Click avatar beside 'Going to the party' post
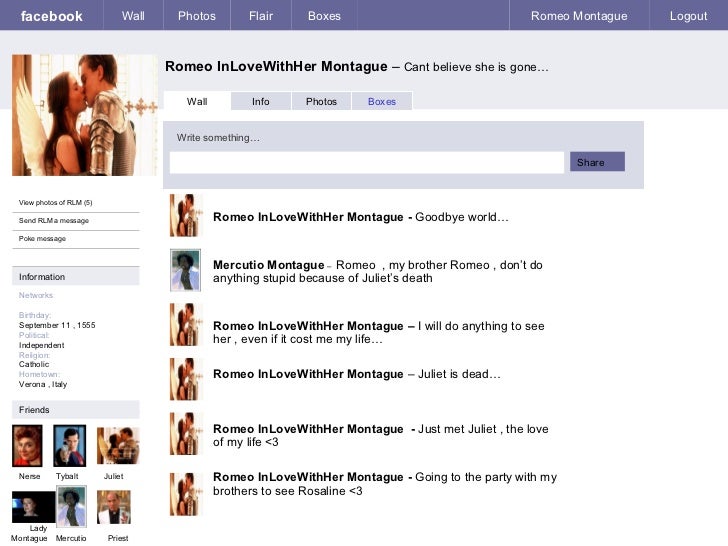Viewport: 728px width, 546px height. pyautogui.click(x=186, y=494)
